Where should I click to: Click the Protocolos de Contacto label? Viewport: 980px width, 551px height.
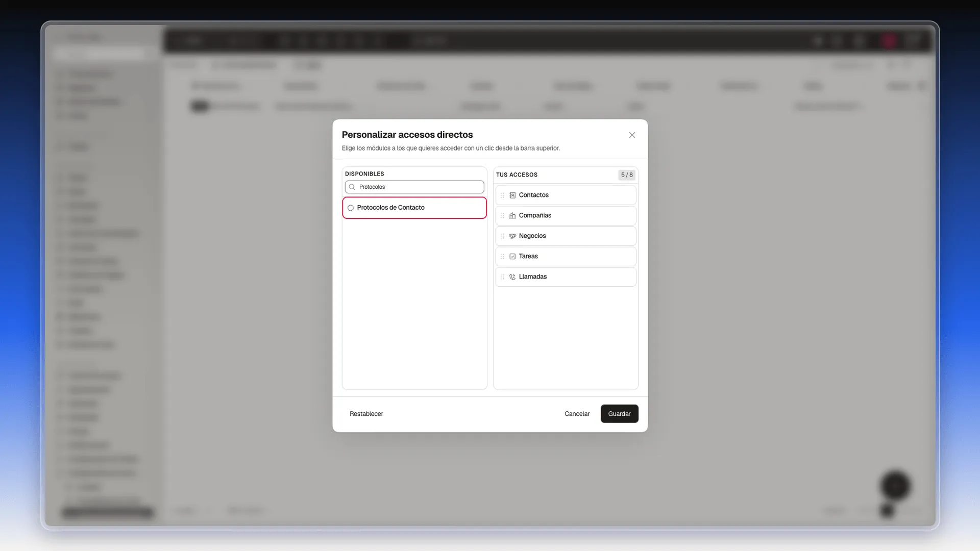click(390, 208)
